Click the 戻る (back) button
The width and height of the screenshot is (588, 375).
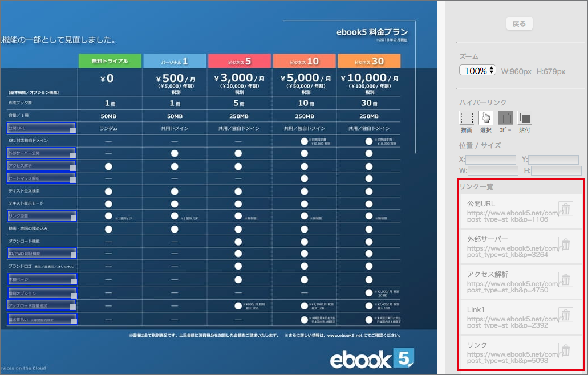(519, 23)
